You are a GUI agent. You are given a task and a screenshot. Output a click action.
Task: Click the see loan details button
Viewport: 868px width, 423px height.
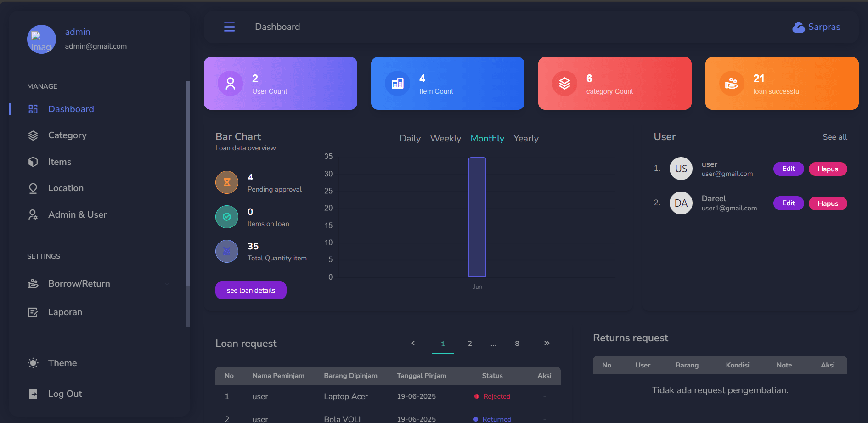pos(251,290)
